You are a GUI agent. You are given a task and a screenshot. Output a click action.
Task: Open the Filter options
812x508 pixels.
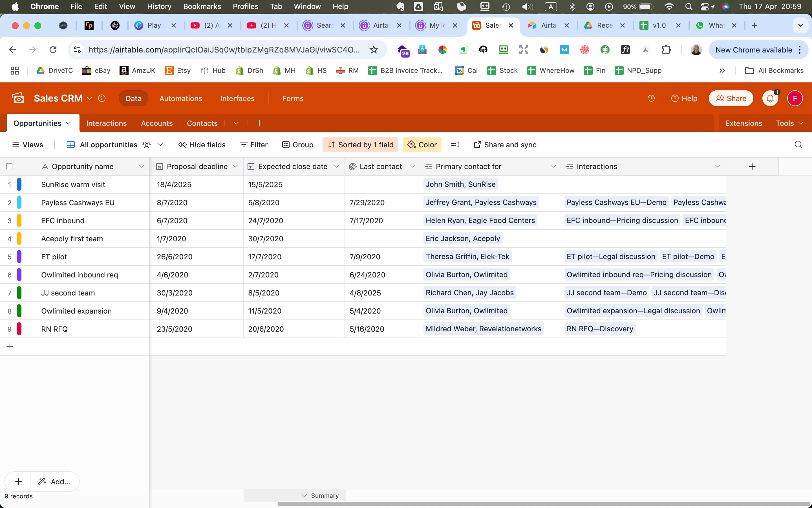pyautogui.click(x=254, y=145)
